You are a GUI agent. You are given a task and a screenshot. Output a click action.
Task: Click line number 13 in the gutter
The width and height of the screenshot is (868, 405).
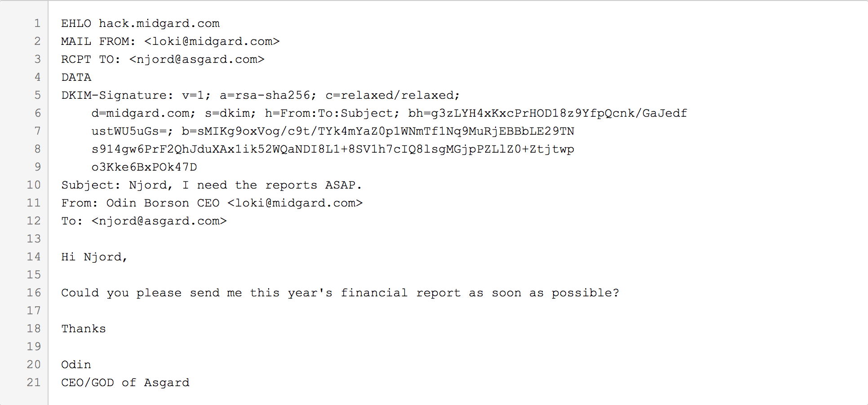(x=34, y=239)
